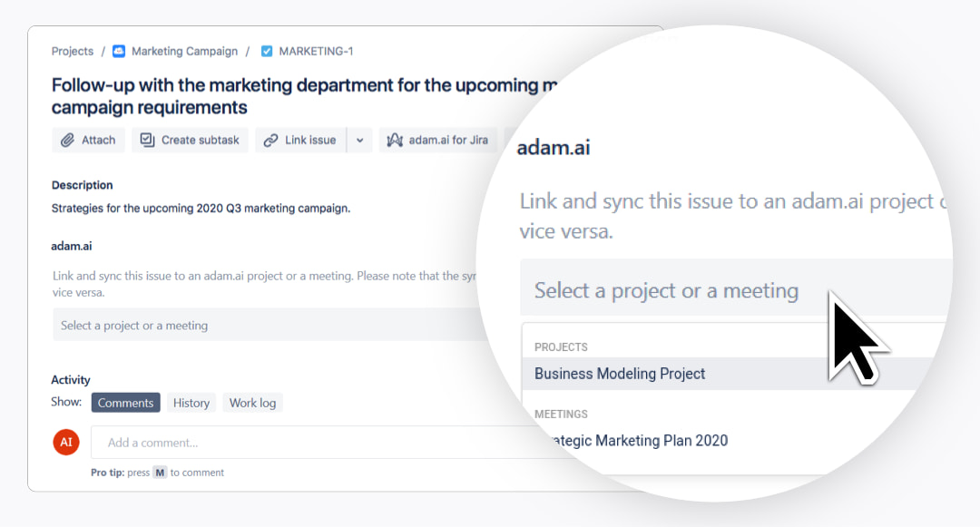980x527 pixels.
Task: Click the description text about Q3 campaign
Action: click(201, 208)
